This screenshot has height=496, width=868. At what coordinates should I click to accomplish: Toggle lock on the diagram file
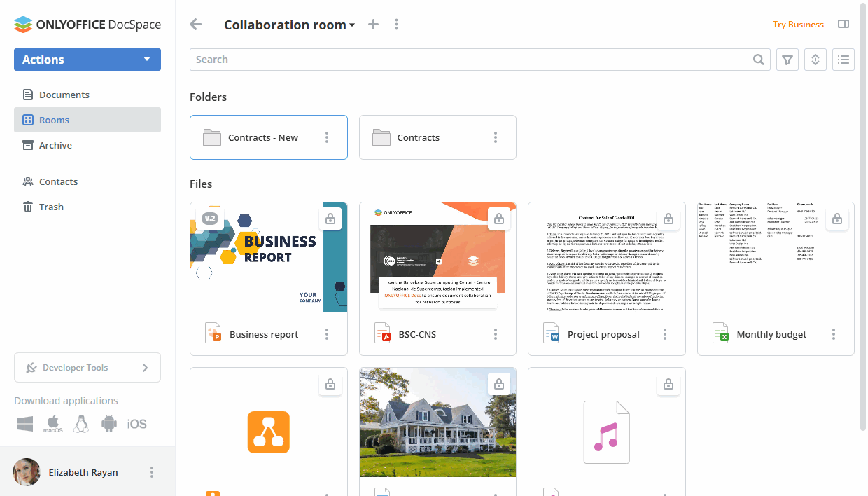click(x=330, y=384)
